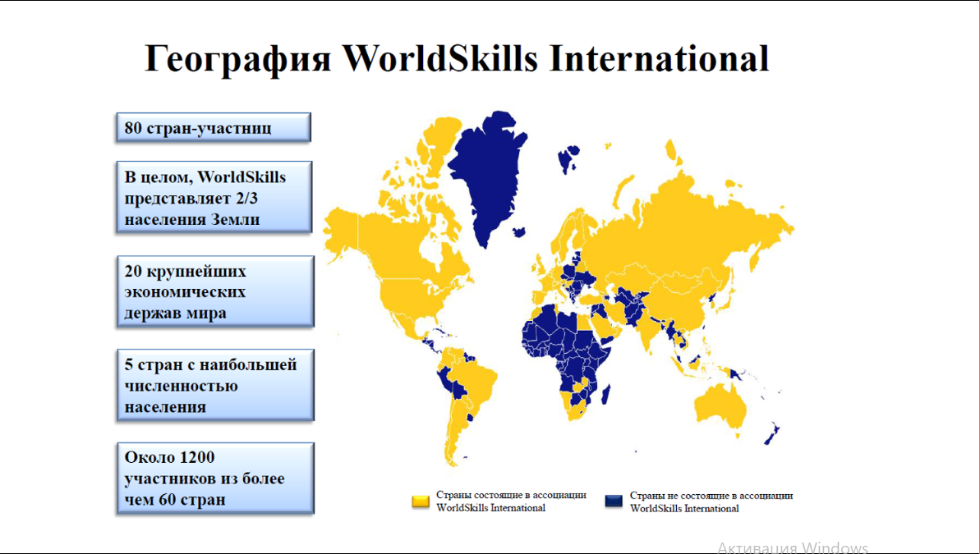The width and height of the screenshot is (980, 554).
Task: Click the '20 крупнейших экономических держав мира' box
Action: point(215,291)
